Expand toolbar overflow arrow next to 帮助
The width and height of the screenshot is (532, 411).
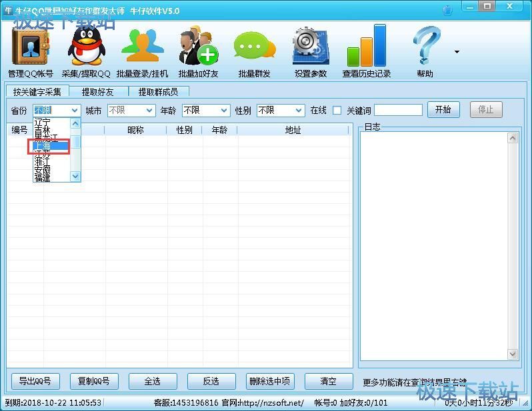click(457, 51)
